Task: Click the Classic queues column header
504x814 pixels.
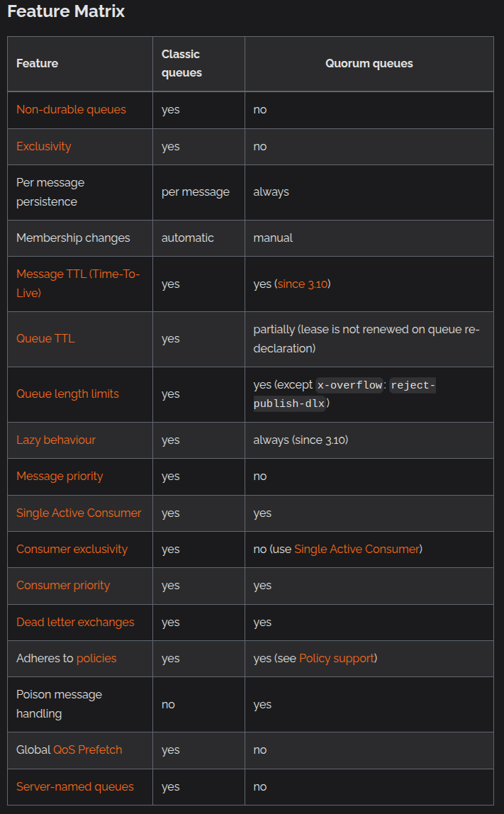Action: (181, 63)
